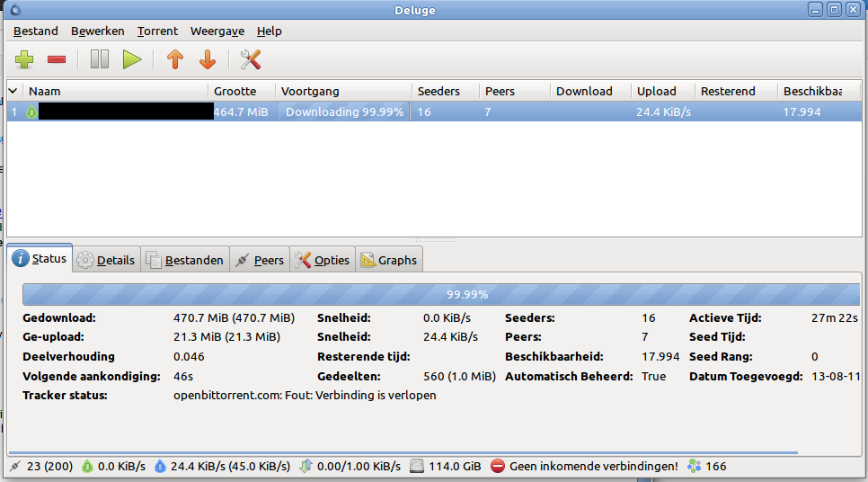Sort torrents by Beschikbaarheid column header
This screenshot has width=868, height=482.
(819, 91)
